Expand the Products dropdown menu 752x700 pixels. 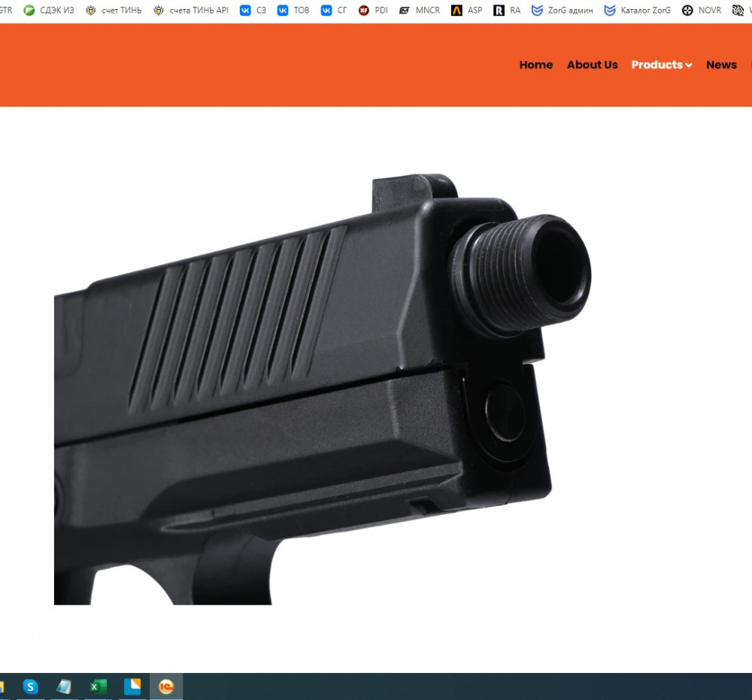point(661,65)
